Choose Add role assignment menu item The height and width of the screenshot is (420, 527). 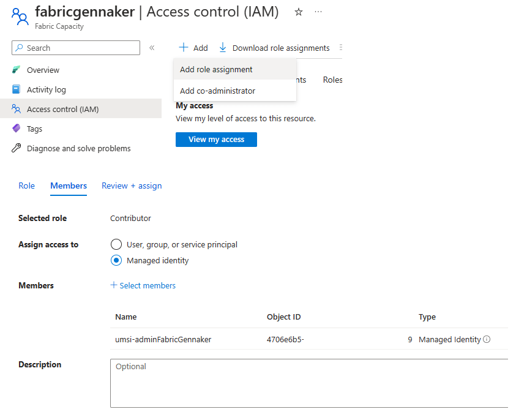pyautogui.click(x=216, y=69)
